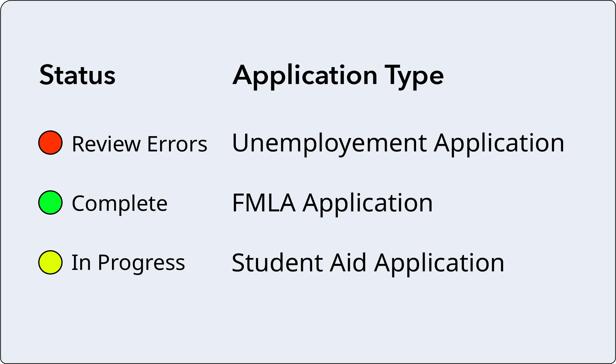Click the word Progress in status column
Screen dimensions: 616x364
tap(141, 263)
